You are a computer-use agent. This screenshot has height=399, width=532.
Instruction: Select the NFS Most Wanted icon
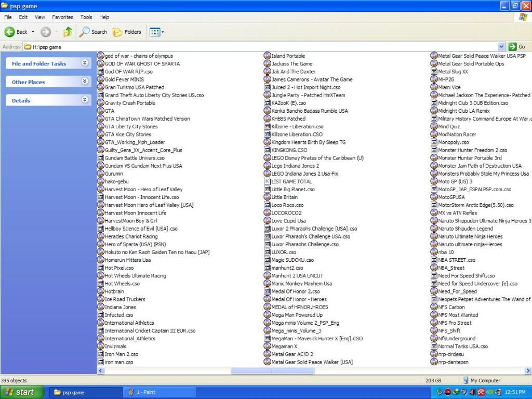pyautogui.click(x=434, y=315)
